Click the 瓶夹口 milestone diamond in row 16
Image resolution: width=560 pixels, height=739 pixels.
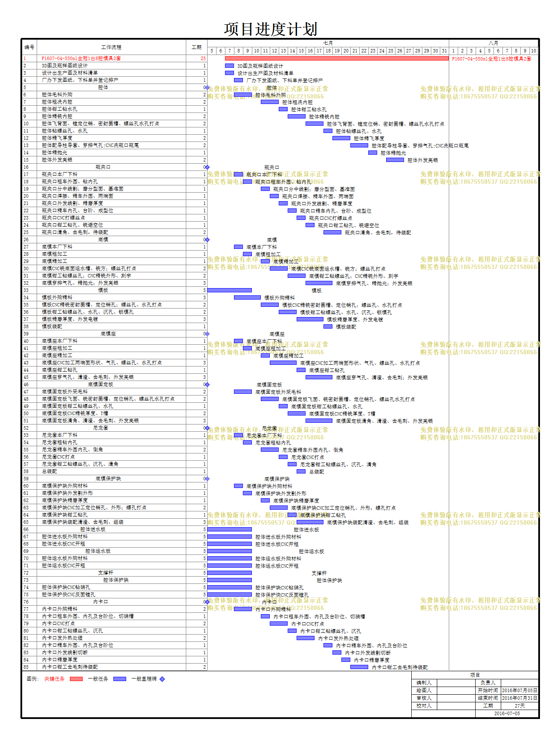coord(208,167)
